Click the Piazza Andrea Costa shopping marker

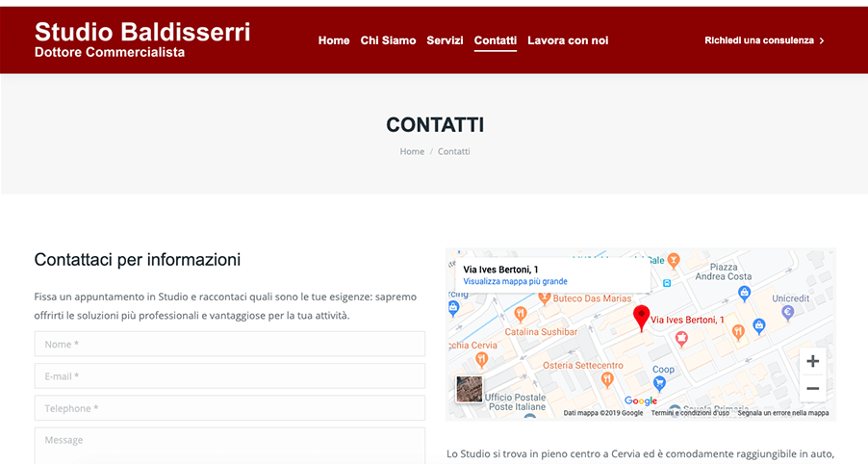(745, 293)
